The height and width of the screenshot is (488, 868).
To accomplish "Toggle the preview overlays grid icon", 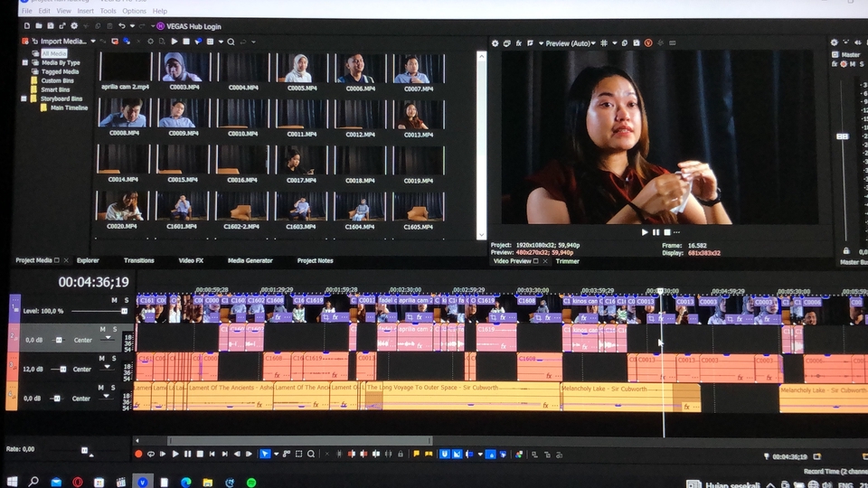I will [x=604, y=43].
